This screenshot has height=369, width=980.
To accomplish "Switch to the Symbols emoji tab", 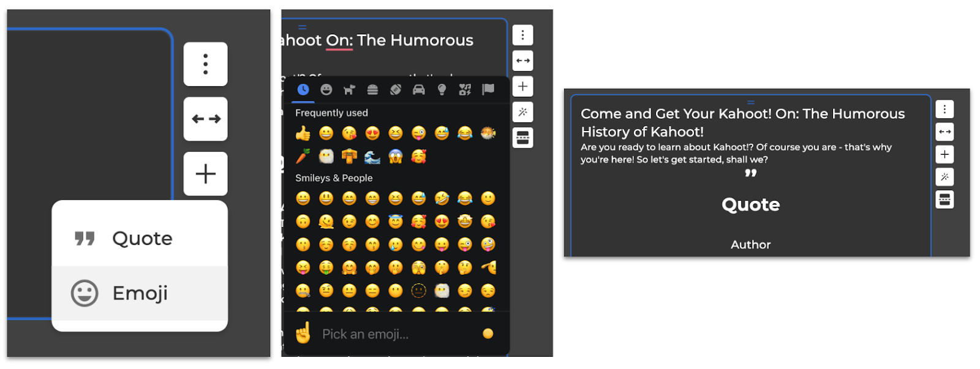I will tap(465, 90).
